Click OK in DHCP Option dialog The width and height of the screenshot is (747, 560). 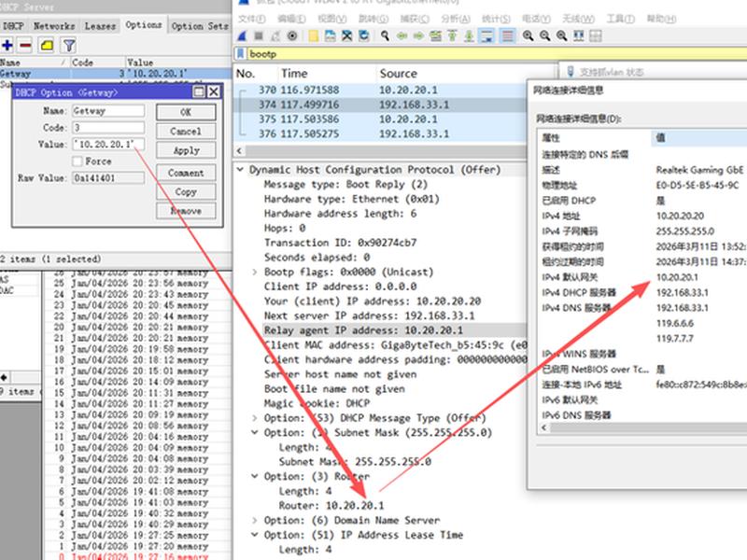186,112
